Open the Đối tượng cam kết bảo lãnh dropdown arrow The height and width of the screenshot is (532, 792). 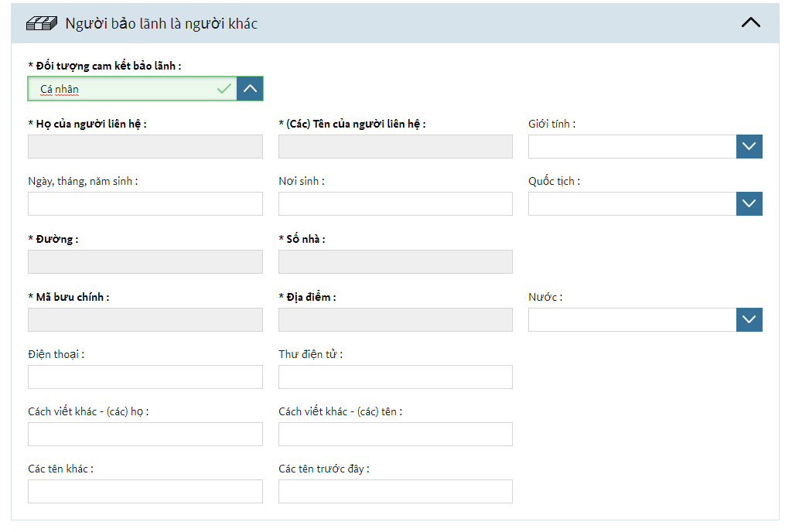pos(250,89)
